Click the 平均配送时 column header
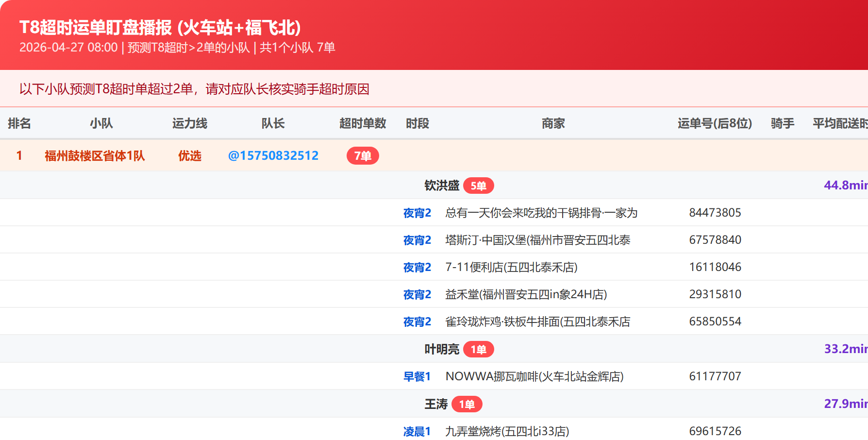 840,123
